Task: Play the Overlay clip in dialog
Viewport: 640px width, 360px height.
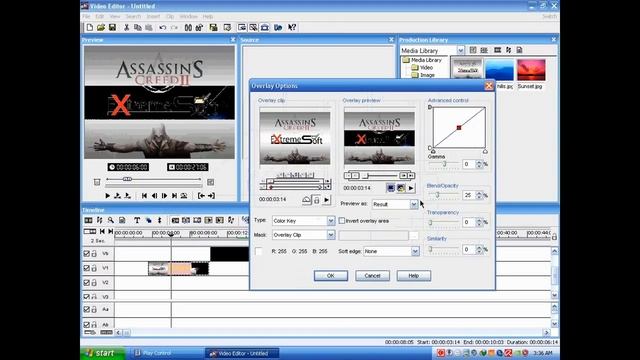Action: 326,200
